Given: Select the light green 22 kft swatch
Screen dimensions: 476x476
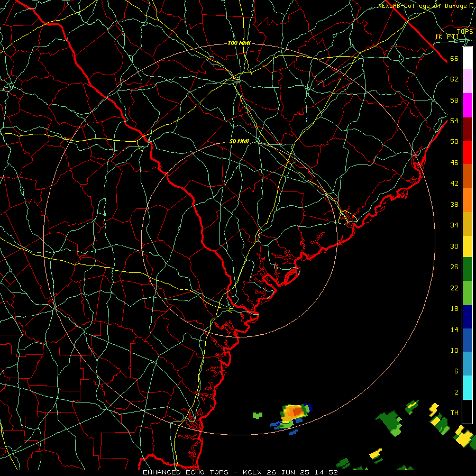Looking at the screenshot, I should [x=467, y=293].
